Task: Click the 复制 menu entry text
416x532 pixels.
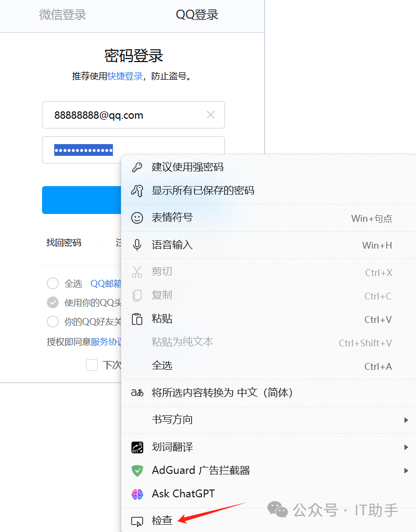Action: (162, 295)
